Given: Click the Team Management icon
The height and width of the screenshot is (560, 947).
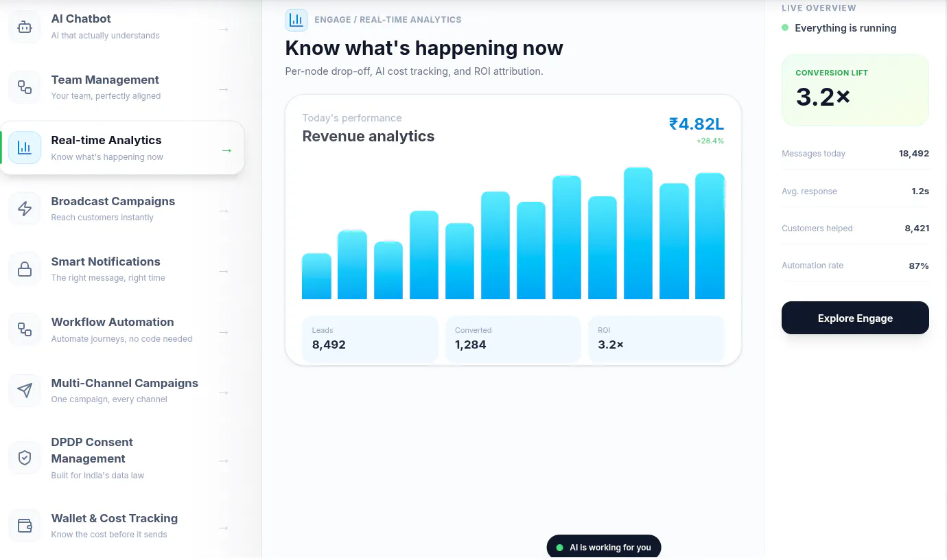Looking at the screenshot, I should click(x=25, y=87).
